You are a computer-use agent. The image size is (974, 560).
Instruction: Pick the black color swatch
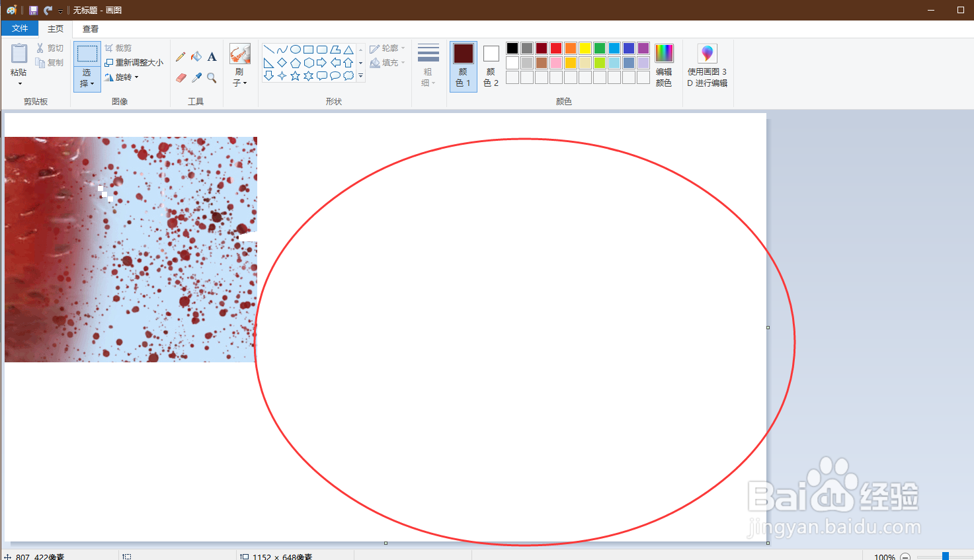click(512, 48)
